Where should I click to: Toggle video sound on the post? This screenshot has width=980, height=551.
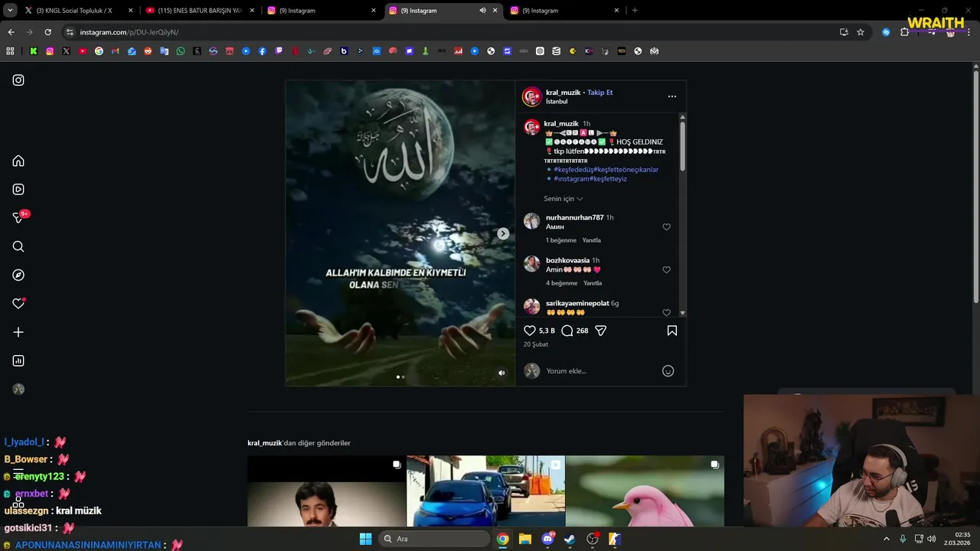coord(501,373)
